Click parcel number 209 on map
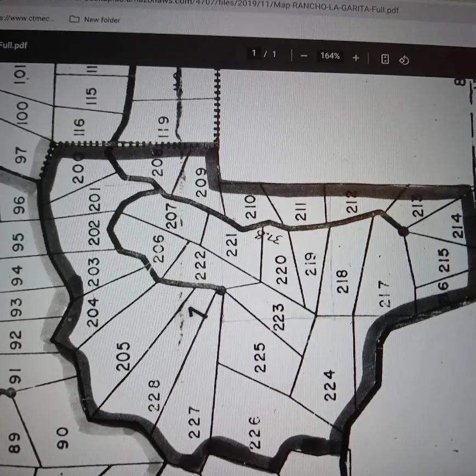Viewport: 476px width, 476px height. pos(201,182)
